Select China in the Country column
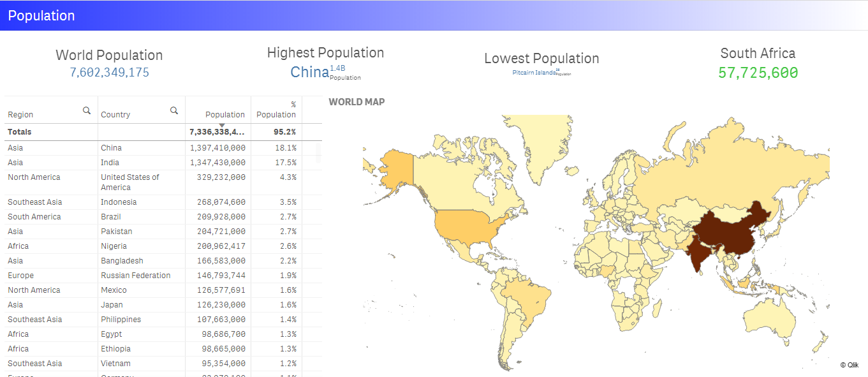The height and width of the screenshot is (377, 868). 111,148
